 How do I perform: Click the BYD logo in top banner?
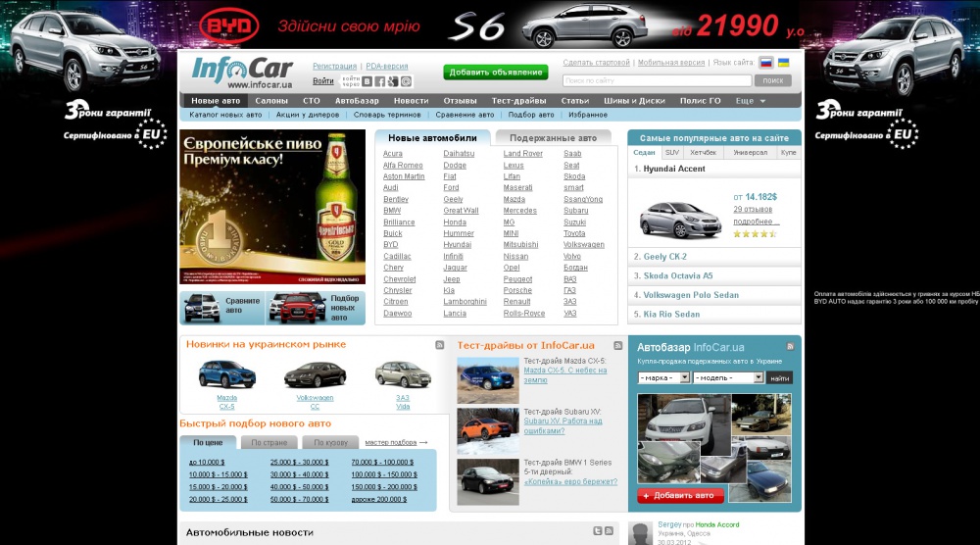click(x=228, y=25)
